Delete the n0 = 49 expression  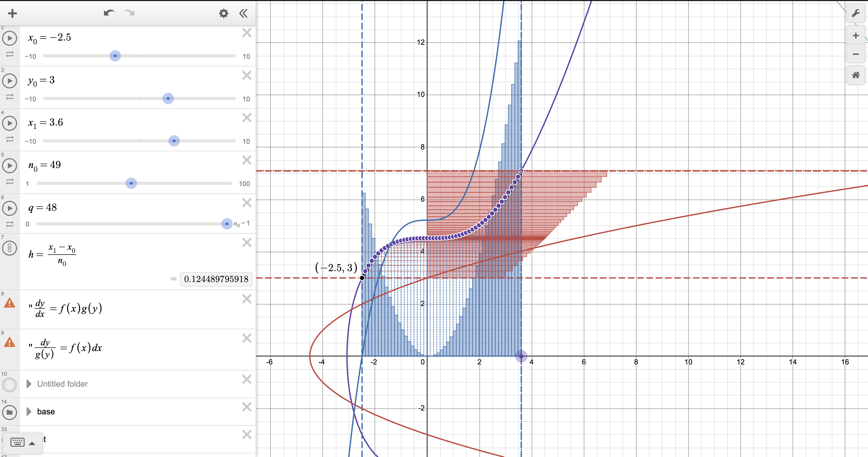[x=247, y=160]
